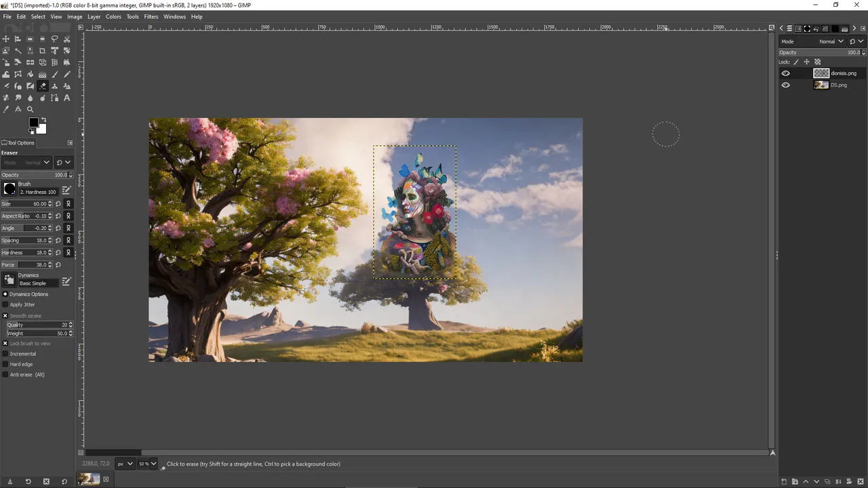Select the Flip tool
The image size is (868, 488).
click(30, 62)
